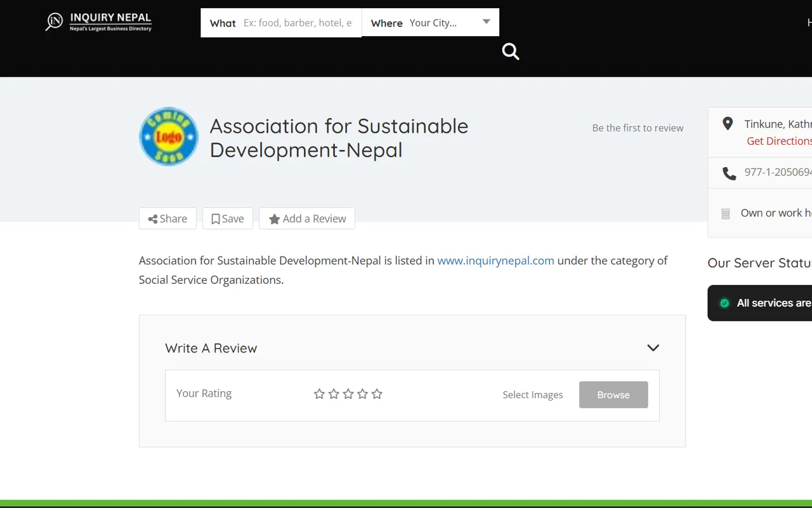Click the phone icon beside 977-1-2050694
Screen dimensions: 812x508
click(x=729, y=173)
